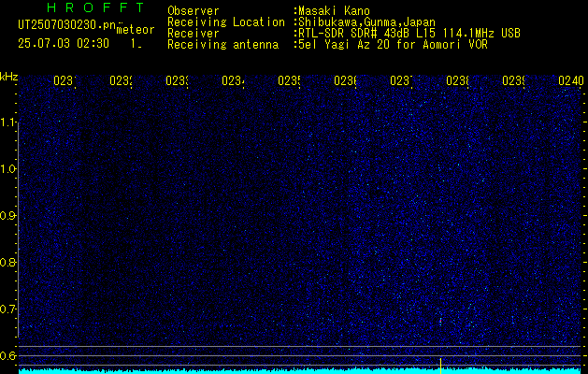Click observer name Masaki Kano

point(334,11)
